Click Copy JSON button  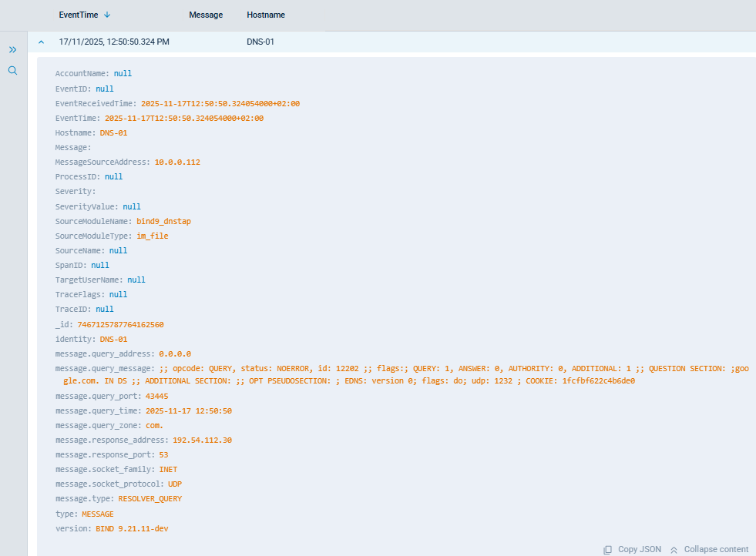(x=632, y=549)
